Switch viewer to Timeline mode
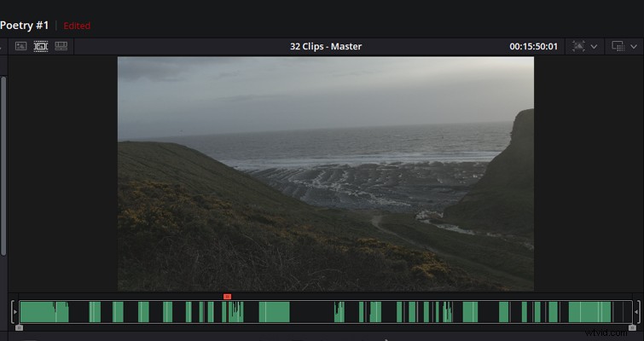The image size is (644, 341). [61, 46]
